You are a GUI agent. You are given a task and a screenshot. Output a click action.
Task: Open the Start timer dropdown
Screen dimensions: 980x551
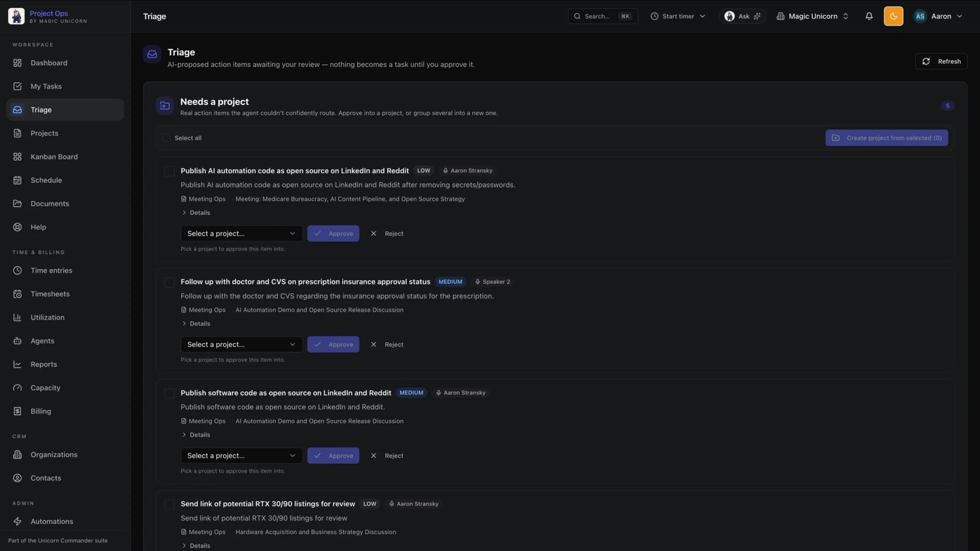pyautogui.click(x=678, y=16)
